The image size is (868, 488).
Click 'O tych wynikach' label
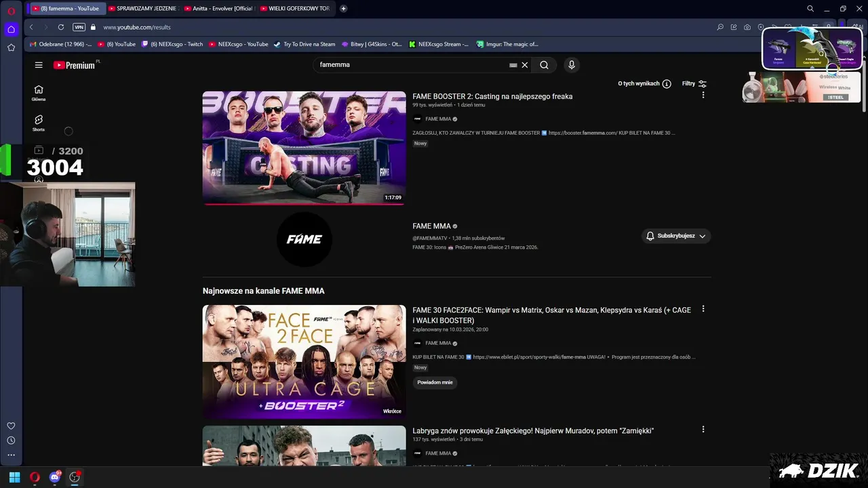point(638,83)
